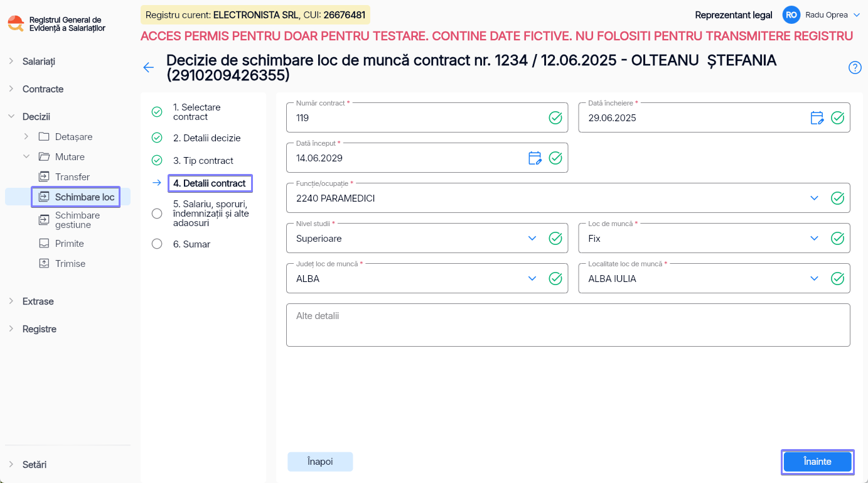Open the Nivel studii dropdown
The image size is (868, 483).
427,238
